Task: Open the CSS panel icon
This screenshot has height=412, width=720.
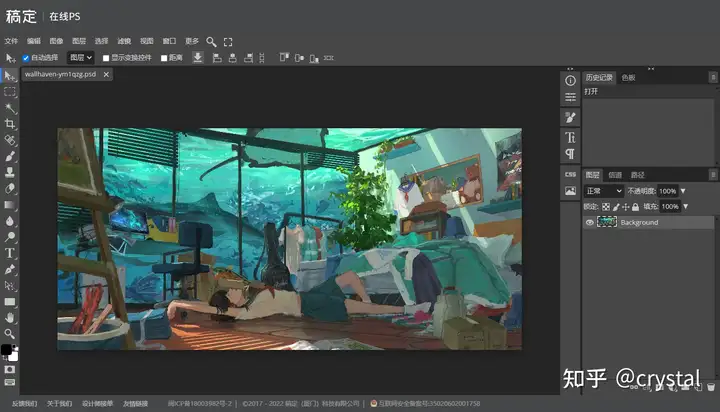Action: click(570, 175)
